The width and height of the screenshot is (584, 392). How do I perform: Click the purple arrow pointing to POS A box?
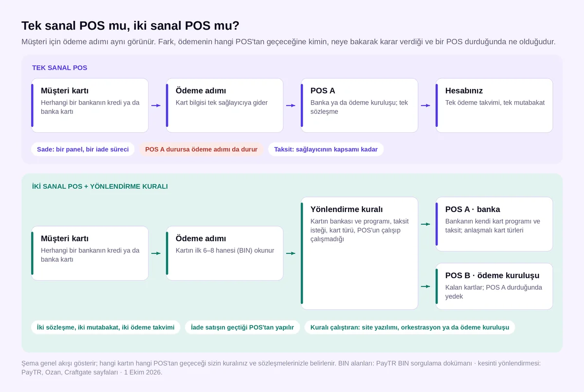point(291,106)
